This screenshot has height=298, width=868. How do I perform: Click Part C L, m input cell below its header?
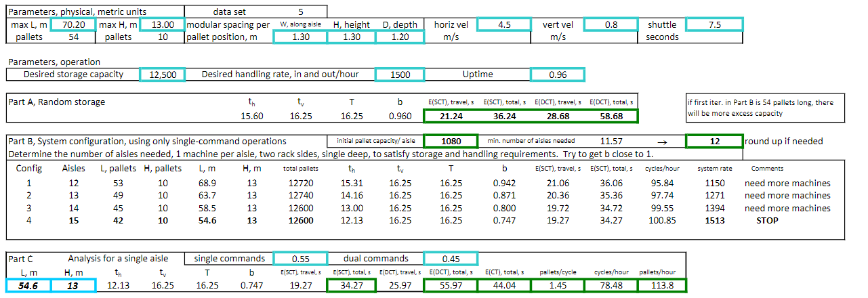click(x=28, y=286)
